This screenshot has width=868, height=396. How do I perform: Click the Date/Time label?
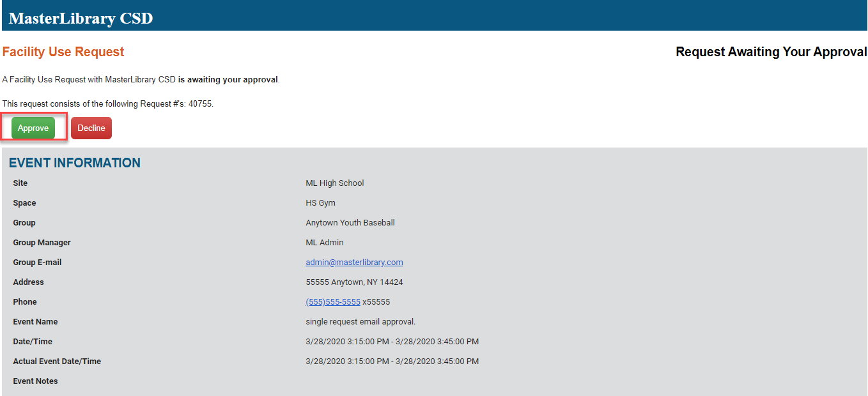pyautogui.click(x=33, y=342)
